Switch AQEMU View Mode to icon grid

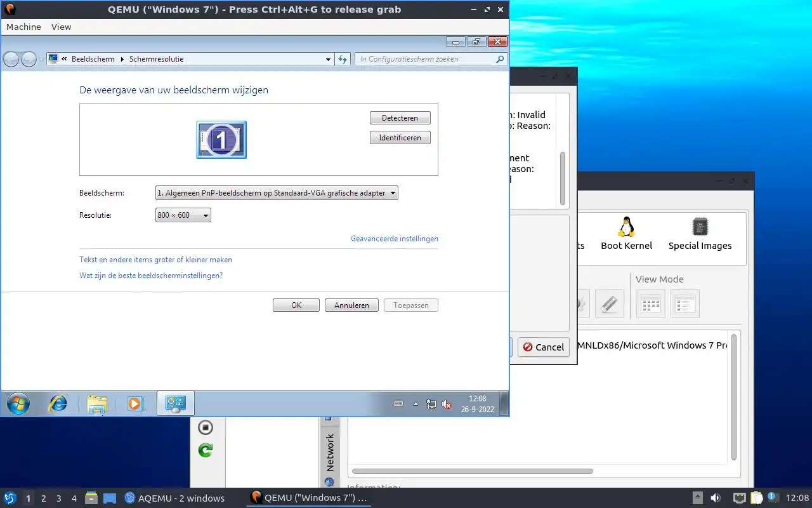pyautogui.click(x=650, y=304)
